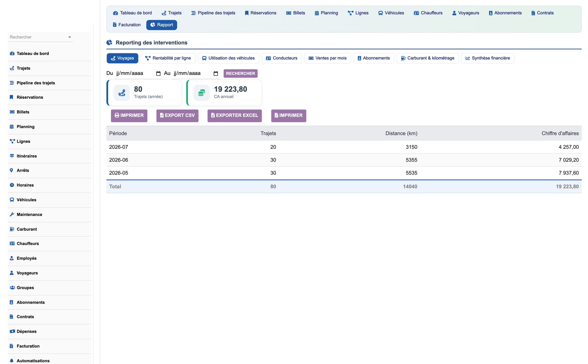Click the Arrêts map pin icon

coord(11,170)
